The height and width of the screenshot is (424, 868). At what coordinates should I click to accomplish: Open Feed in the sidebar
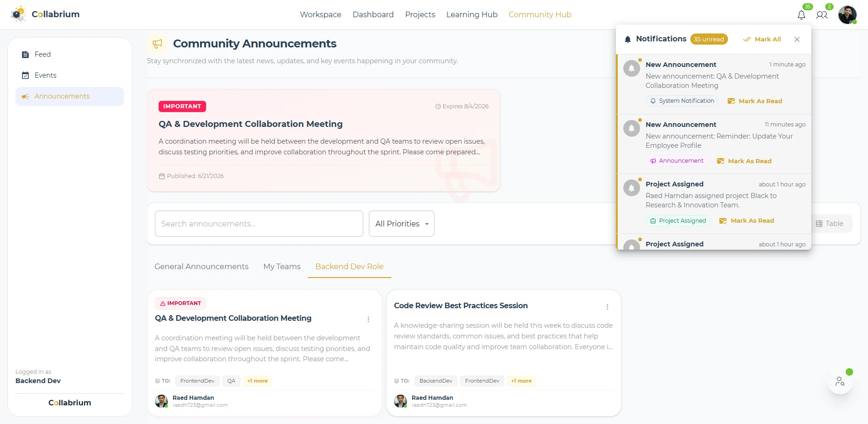pos(70,54)
